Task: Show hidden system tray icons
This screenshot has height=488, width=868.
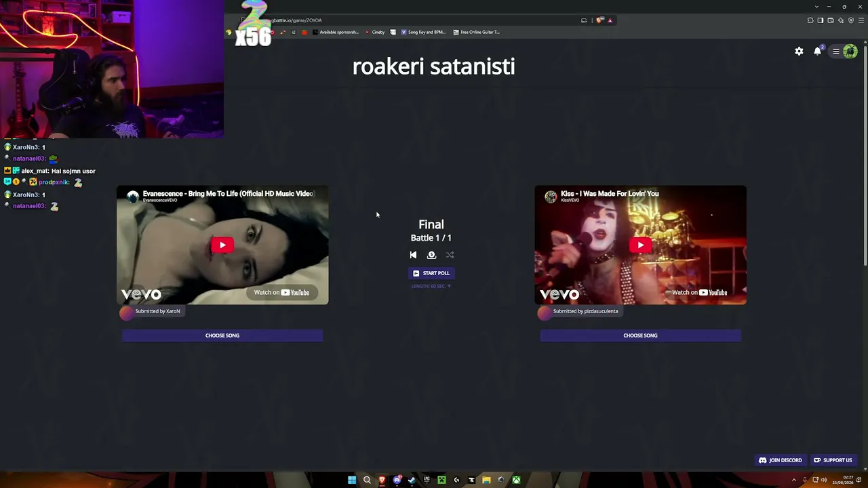Action: point(793,480)
